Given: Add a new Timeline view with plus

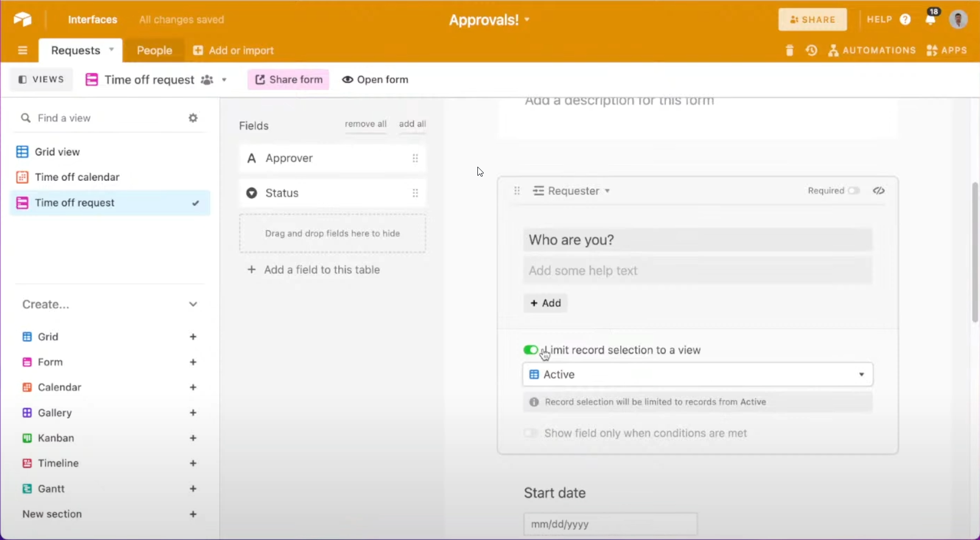Looking at the screenshot, I should click(193, 463).
